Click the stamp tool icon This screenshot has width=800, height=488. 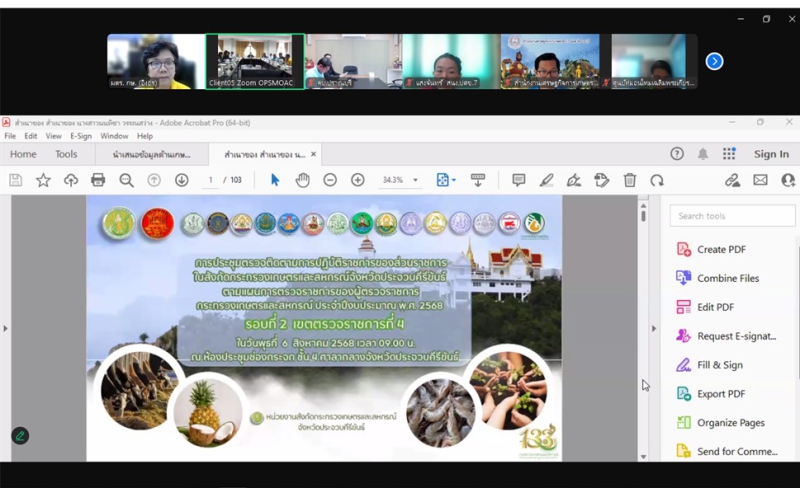coord(602,180)
